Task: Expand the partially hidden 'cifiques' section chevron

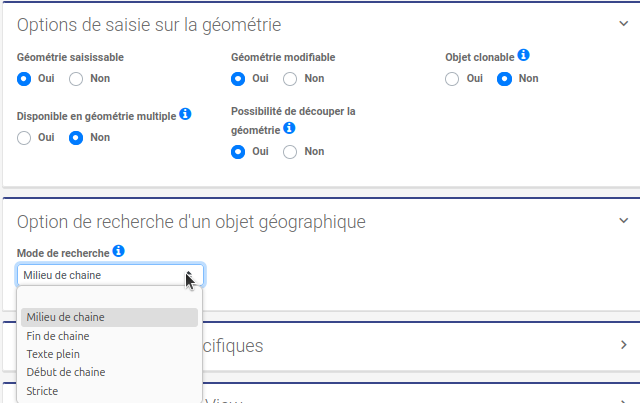Action: point(623,345)
